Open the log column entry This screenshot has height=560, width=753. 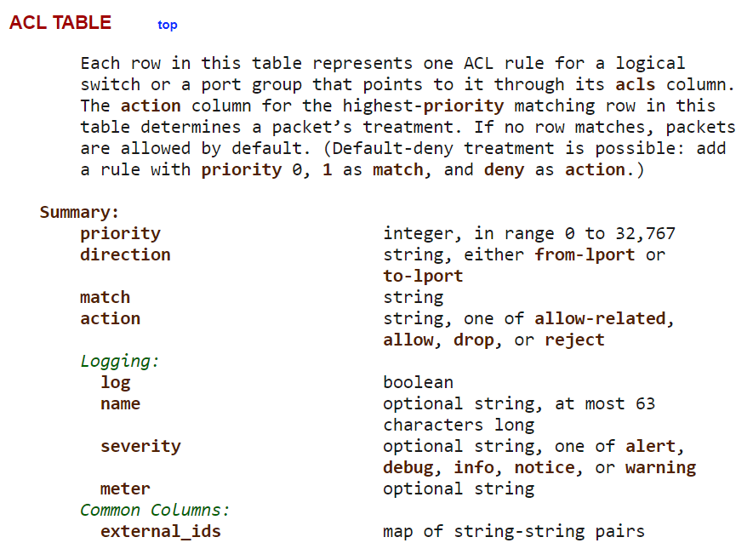click(x=115, y=383)
